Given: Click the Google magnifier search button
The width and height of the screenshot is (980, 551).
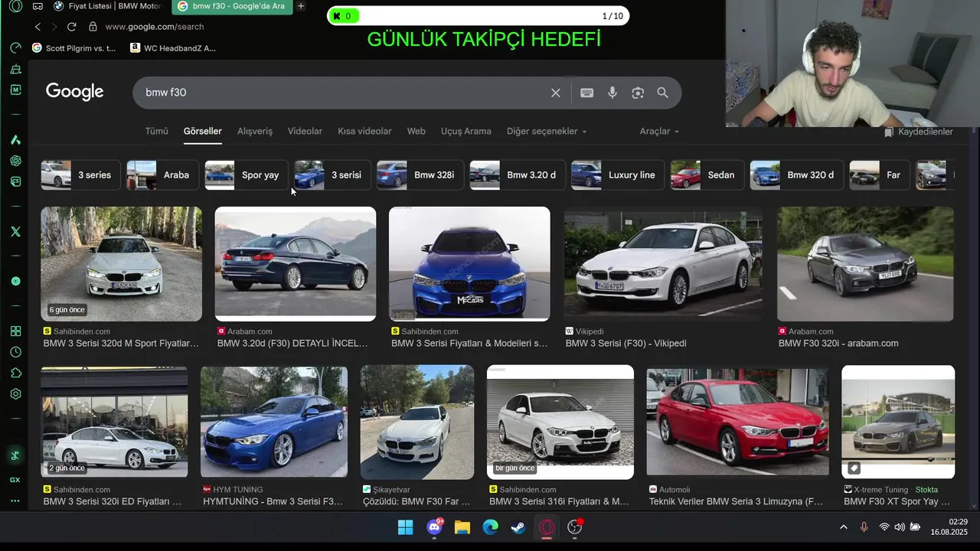Looking at the screenshot, I should point(663,93).
